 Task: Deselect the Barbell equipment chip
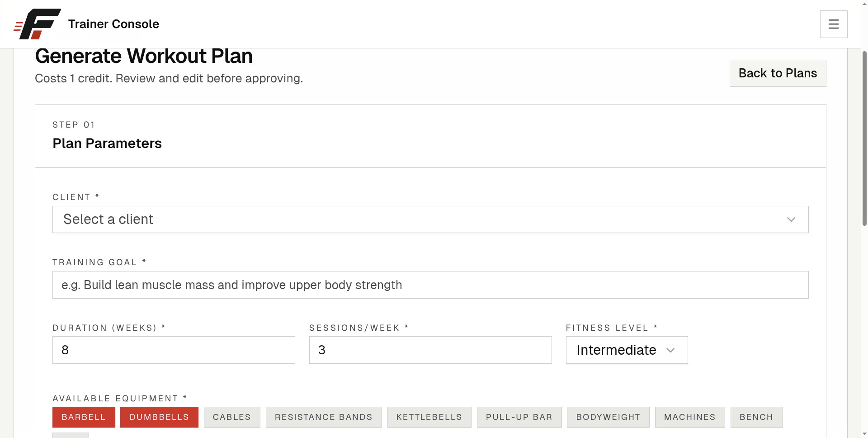pyautogui.click(x=84, y=417)
